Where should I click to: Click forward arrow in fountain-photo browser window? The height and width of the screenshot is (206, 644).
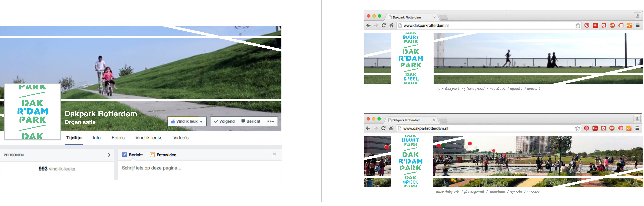(x=376, y=128)
